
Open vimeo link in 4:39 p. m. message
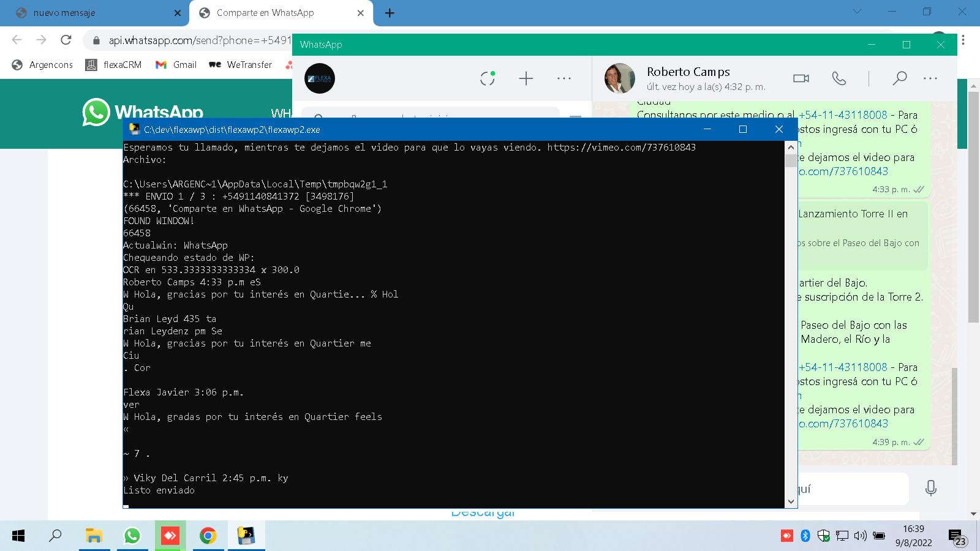click(x=843, y=424)
